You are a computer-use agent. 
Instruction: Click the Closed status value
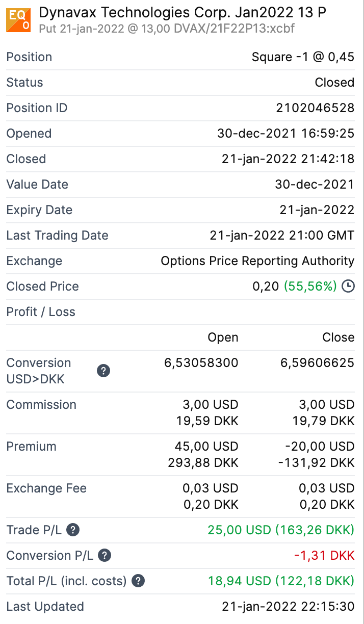(x=334, y=82)
